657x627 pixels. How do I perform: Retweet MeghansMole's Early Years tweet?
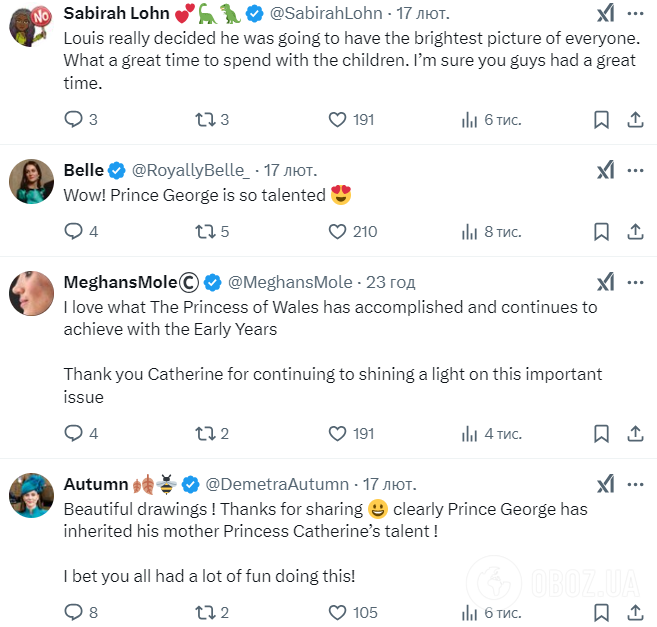[x=204, y=434]
